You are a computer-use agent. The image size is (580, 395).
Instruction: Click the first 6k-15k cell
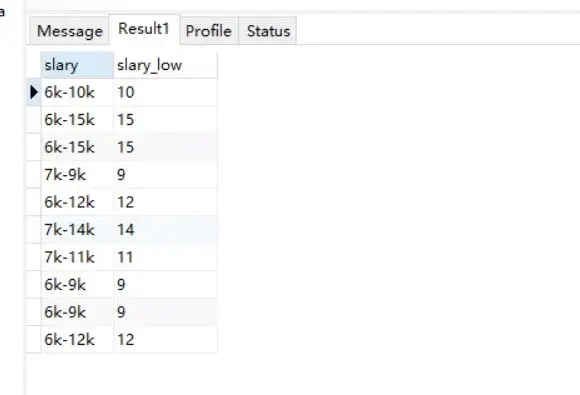point(77,120)
